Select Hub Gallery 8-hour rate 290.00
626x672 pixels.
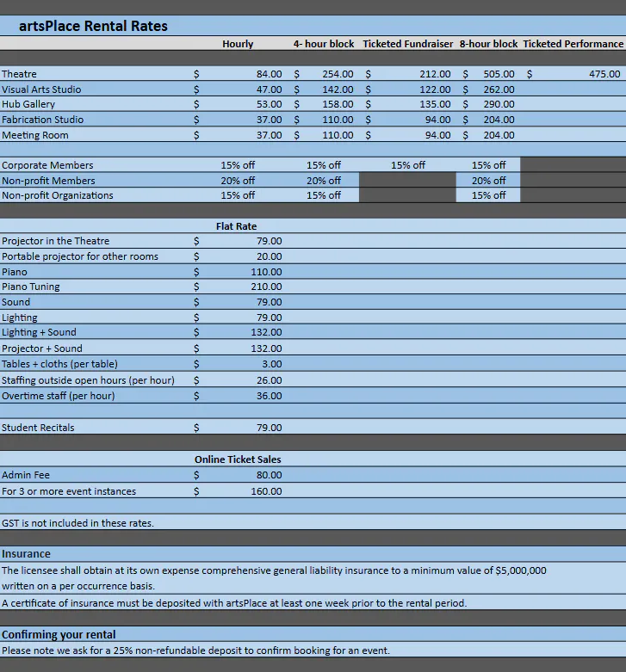[499, 104]
